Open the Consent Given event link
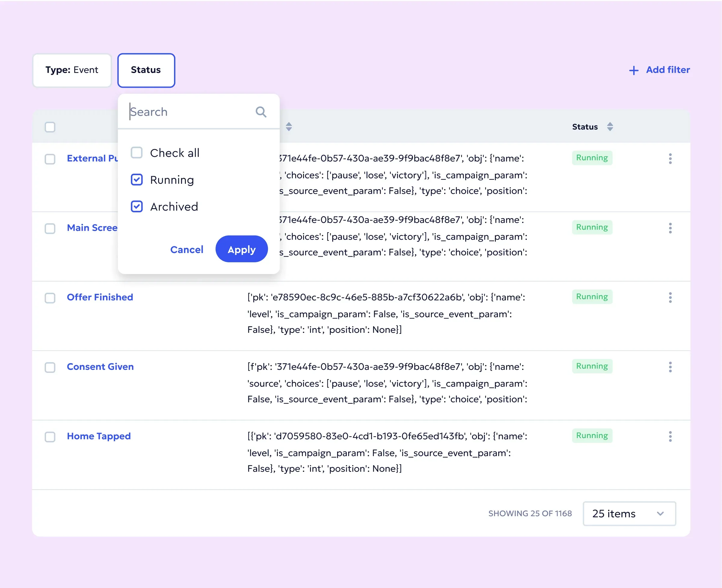The image size is (722, 588). coord(100,367)
